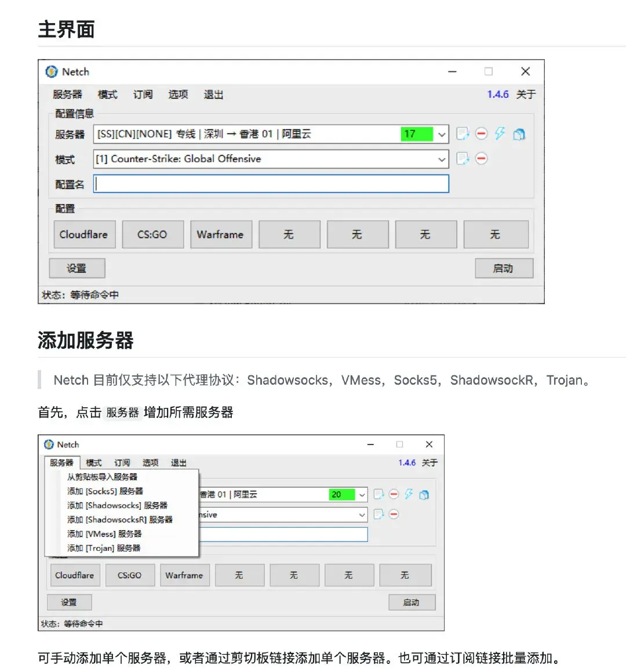
Task: Open the 选项 menu
Action: pos(177,94)
